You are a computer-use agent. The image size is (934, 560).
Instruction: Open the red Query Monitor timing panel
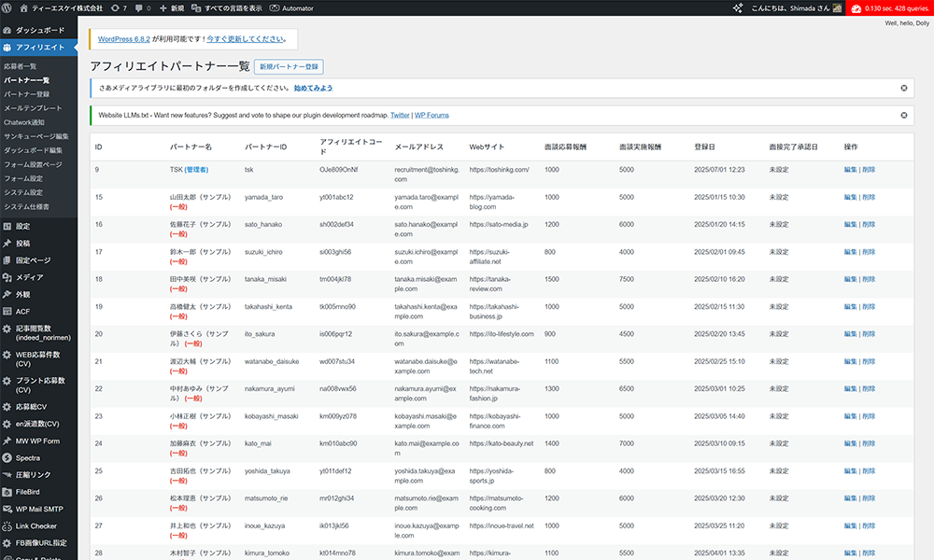pyautogui.click(x=890, y=8)
